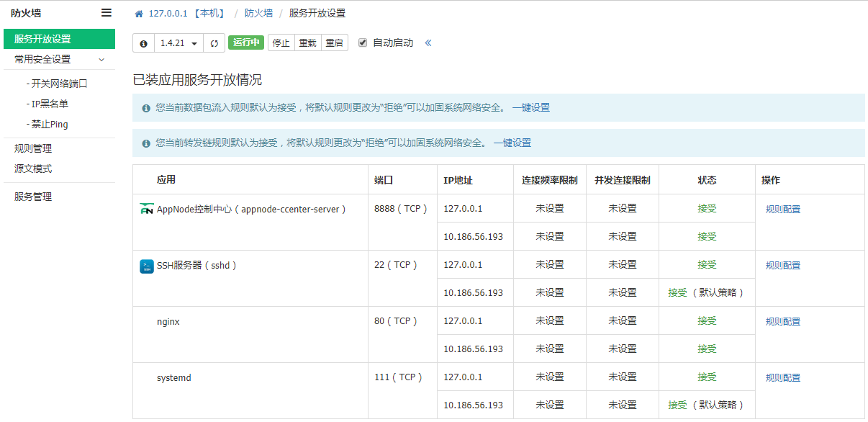The image size is (868, 422).
Task: Click the AppNode control center app icon
Action: 147,209
